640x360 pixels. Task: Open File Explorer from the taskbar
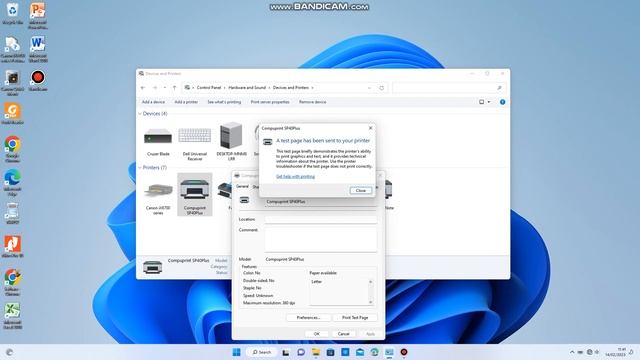click(316, 352)
